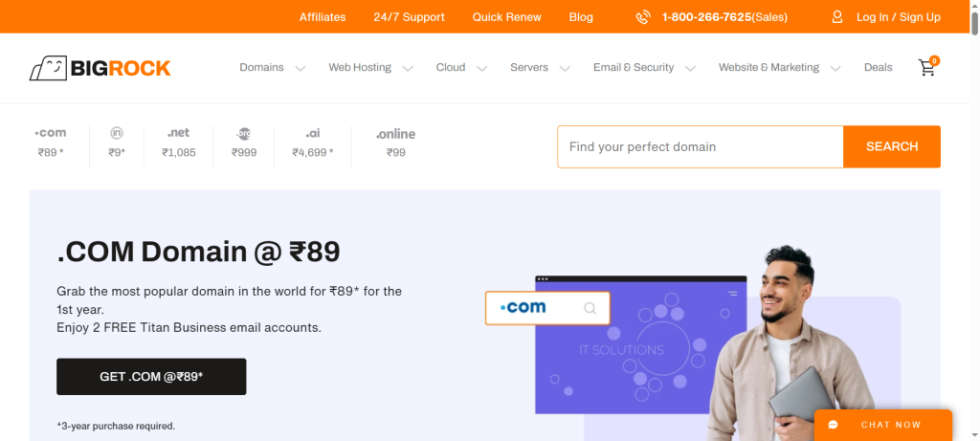Open the Servers dropdown menu
Viewport: 980px width, 441px height.
540,68
